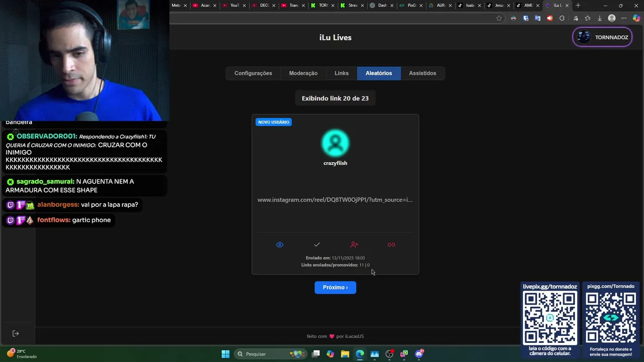Image resolution: width=644 pixels, height=362 pixels.
Task: Open Microsoft Edge on the taskbar
Action: (360, 354)
